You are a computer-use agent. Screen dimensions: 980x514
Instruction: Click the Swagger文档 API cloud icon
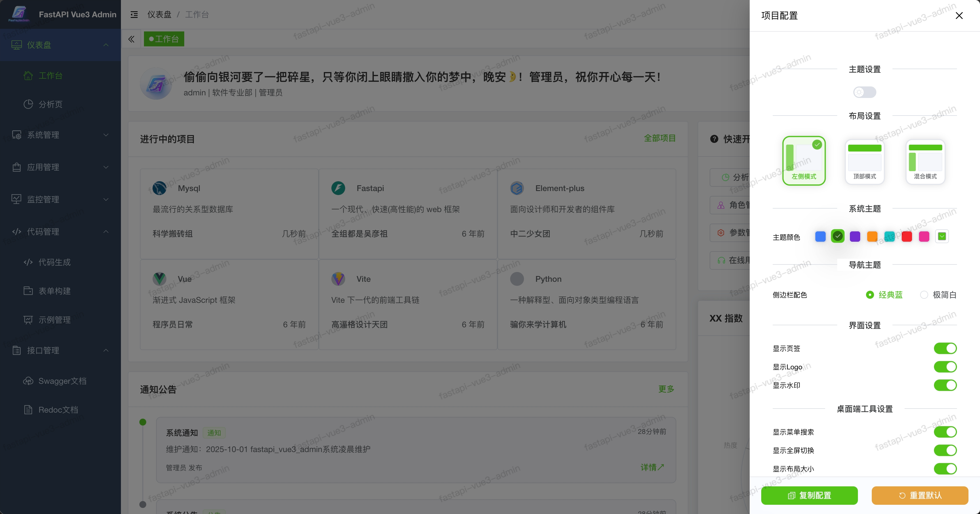(28, 381)
